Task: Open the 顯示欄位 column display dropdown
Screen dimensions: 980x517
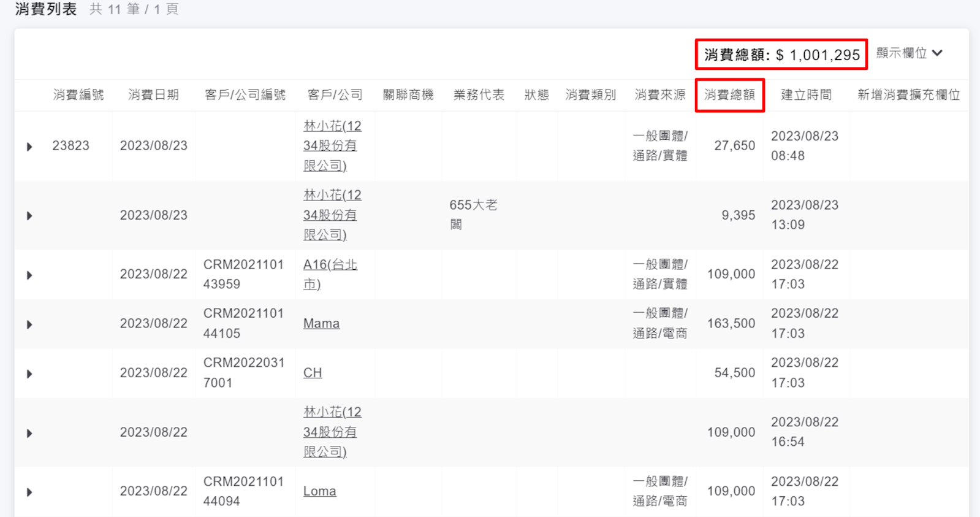Action: click(909, 53)
